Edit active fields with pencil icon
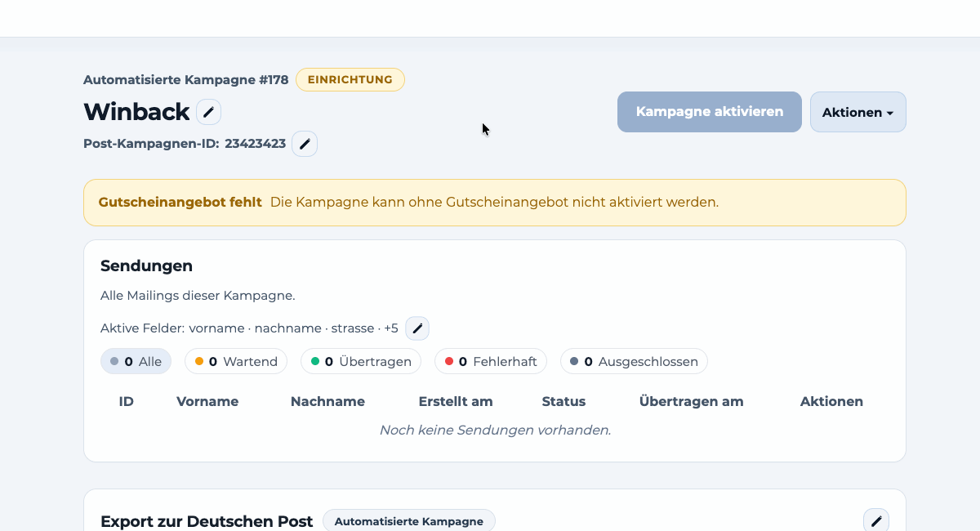The width and height of the screenshot is (980, 531). pos(417,328)
